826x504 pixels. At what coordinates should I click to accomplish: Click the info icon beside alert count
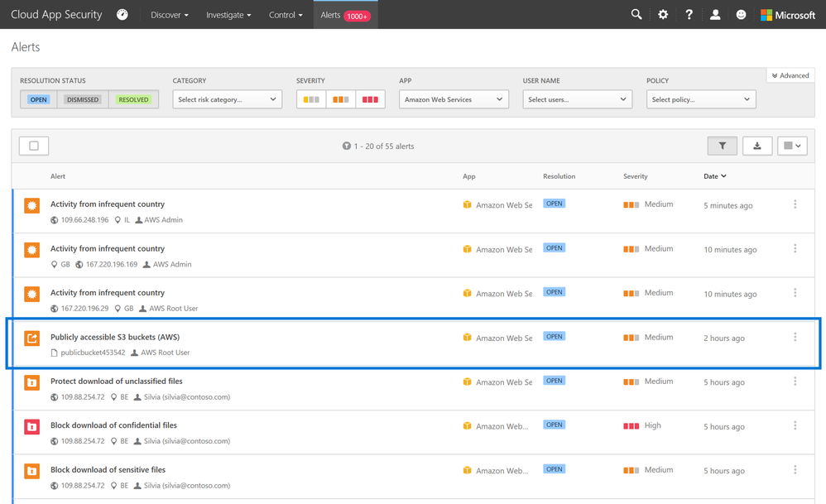346,146
